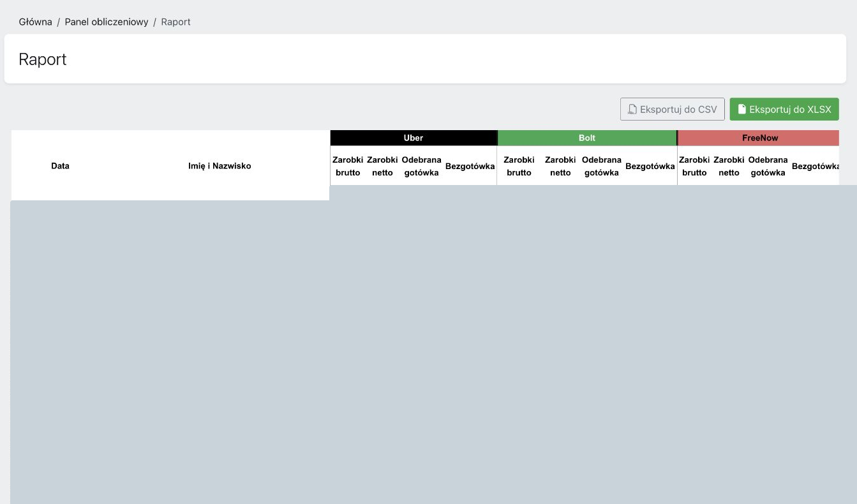857x504 pixels.
Task: Click the file icon in Eksportuj do XLSX
Action: tap(742, 109)
